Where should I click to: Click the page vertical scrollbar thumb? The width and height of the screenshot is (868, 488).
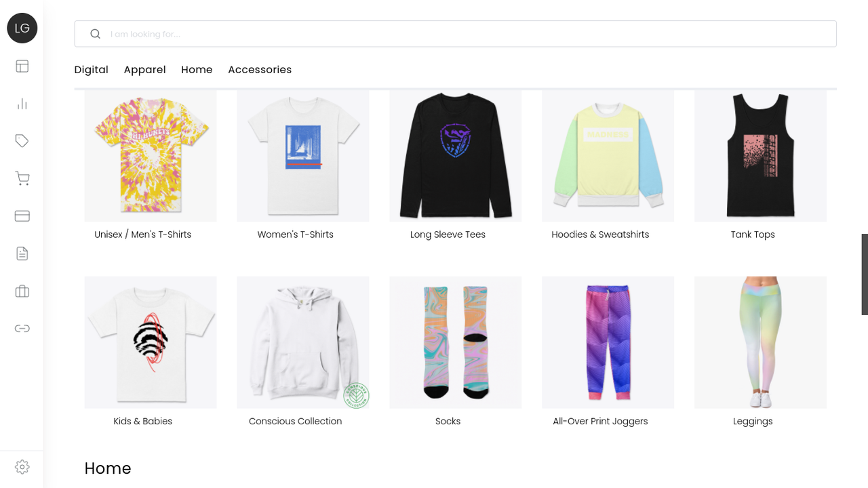point(865,274)
